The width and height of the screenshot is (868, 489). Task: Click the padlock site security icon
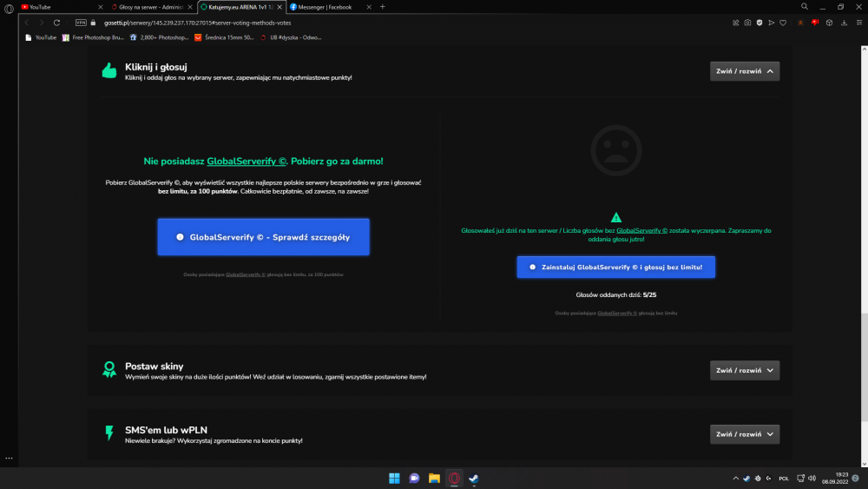pyautogui.click(x=93, y=23)
